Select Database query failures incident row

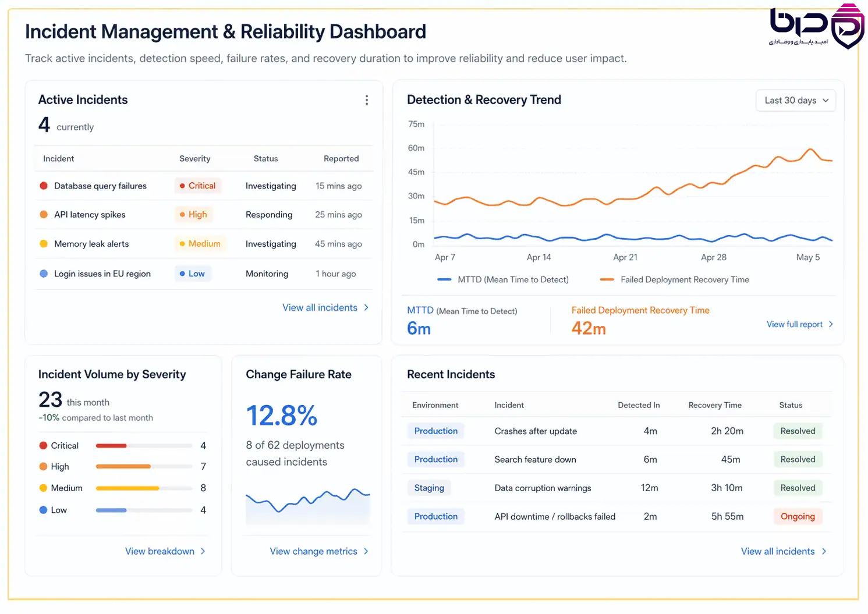click(204, 186)
